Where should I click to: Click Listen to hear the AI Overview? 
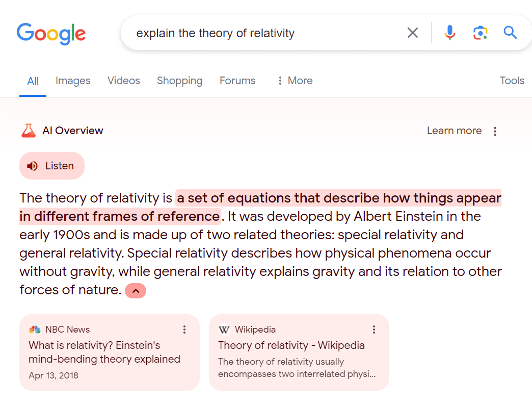click(x=52, y=165)
